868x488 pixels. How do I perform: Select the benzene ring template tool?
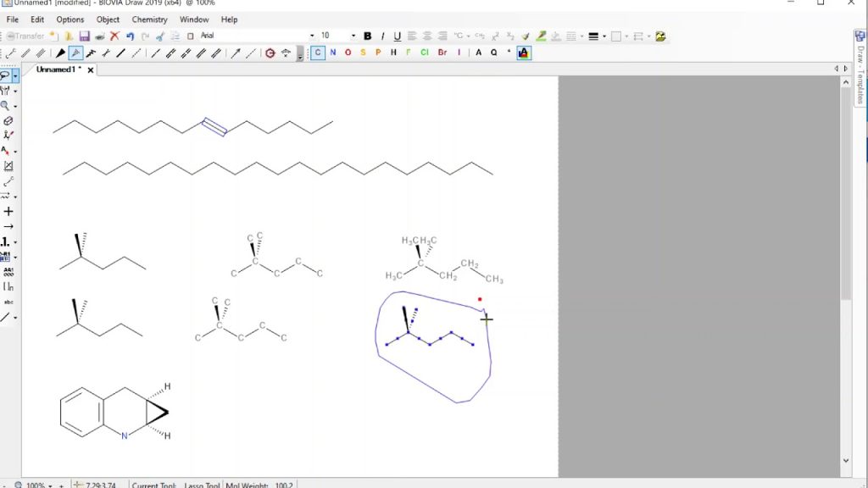pyautogui.click(x=270, y=53)
